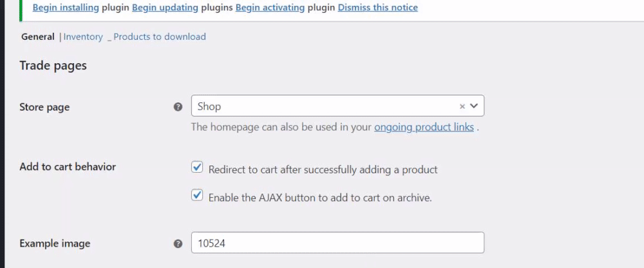
Task: Click the 'Enable the AJAX button' label text
Action: (319, 197)
